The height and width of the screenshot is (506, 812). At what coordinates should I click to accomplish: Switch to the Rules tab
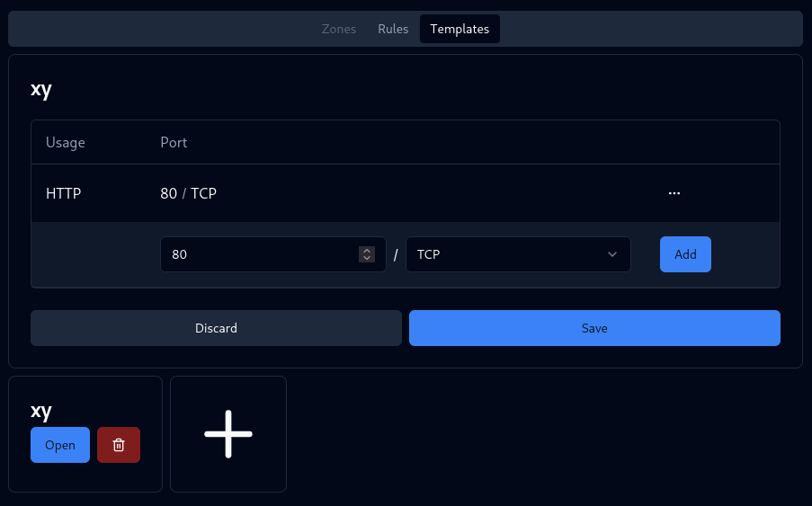tap(393, 29)
